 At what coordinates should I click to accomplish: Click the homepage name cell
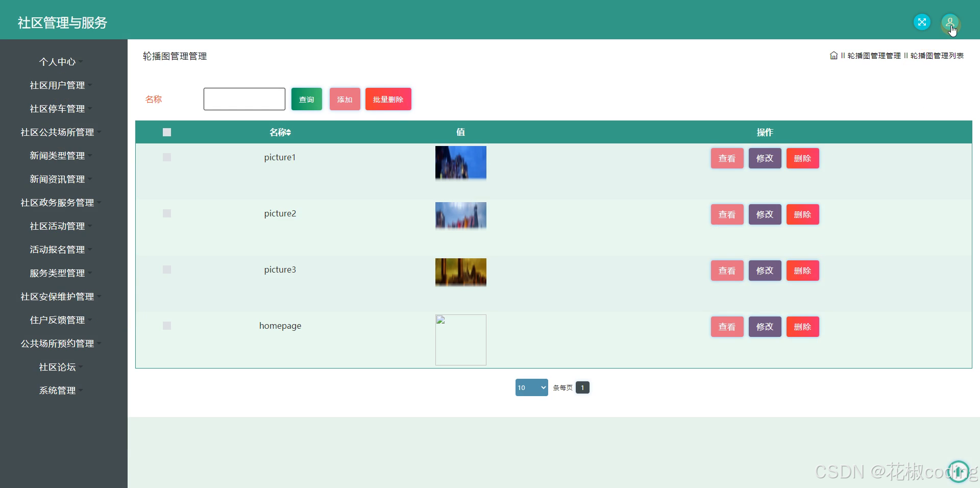click(280, 326)
